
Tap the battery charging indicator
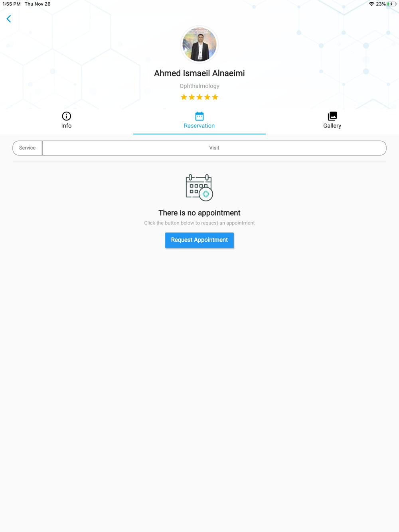click(391, 4)
